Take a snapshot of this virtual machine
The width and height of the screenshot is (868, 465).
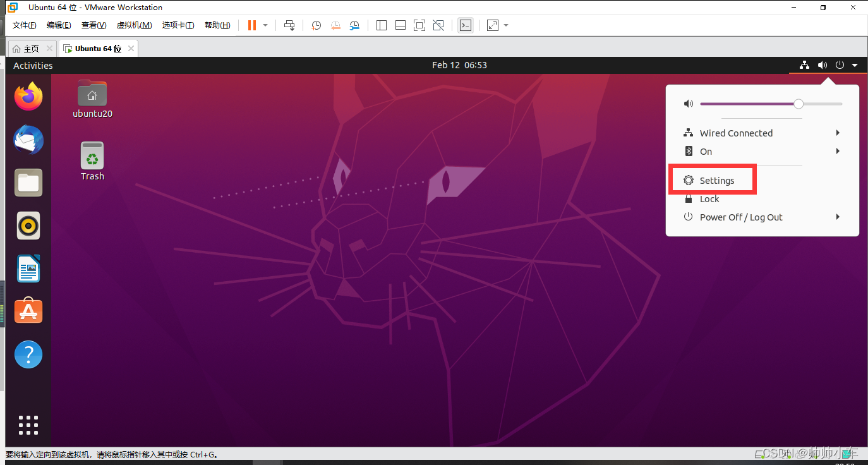(x=316, y=25)
